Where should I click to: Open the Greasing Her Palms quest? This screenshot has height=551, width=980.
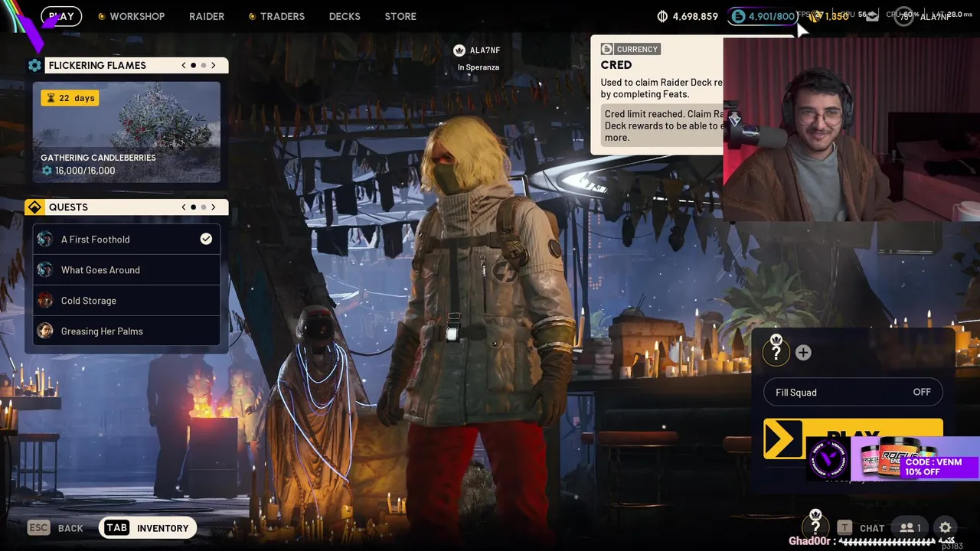click(126, 331)
